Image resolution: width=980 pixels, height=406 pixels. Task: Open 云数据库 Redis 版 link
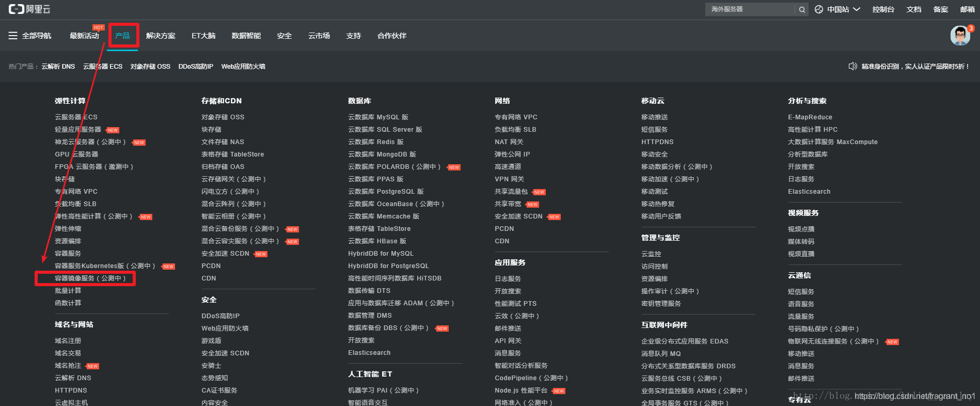(x=376, y=142)
